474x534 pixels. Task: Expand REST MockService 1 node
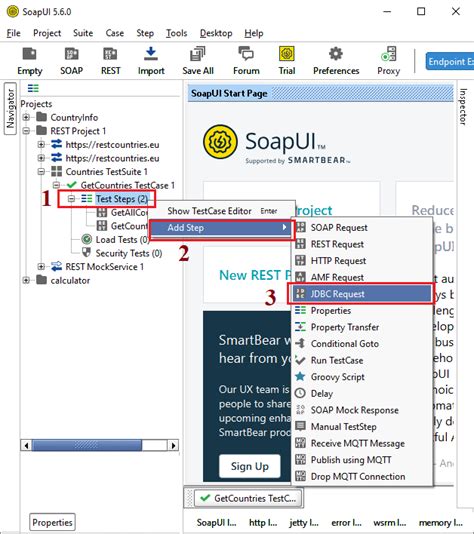coord(41,267)
